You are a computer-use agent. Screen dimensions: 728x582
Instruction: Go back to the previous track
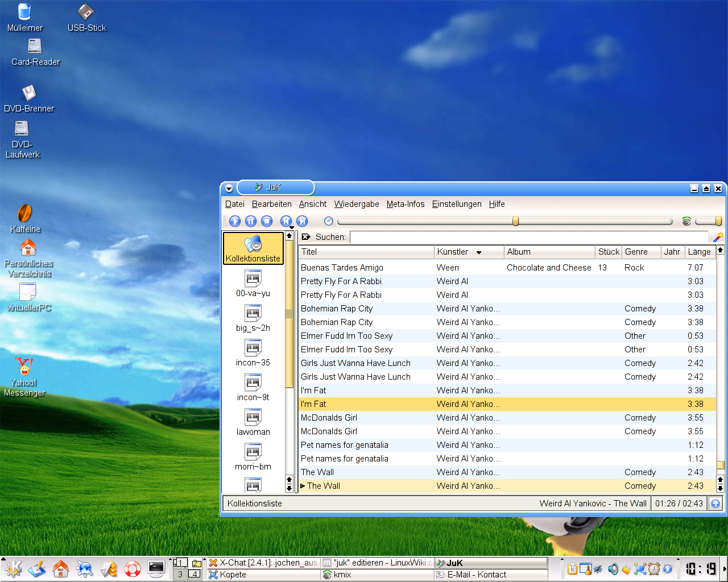pos(286,221)
